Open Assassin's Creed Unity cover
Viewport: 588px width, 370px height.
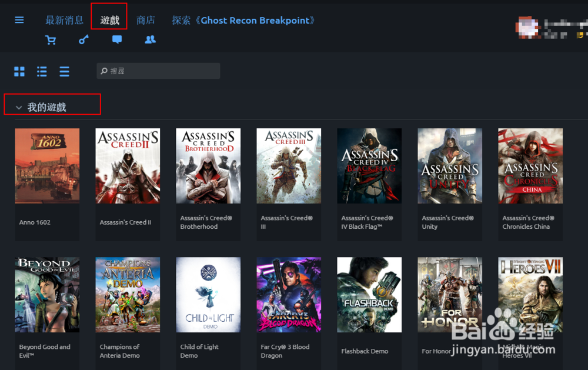[x=450, y=166]
